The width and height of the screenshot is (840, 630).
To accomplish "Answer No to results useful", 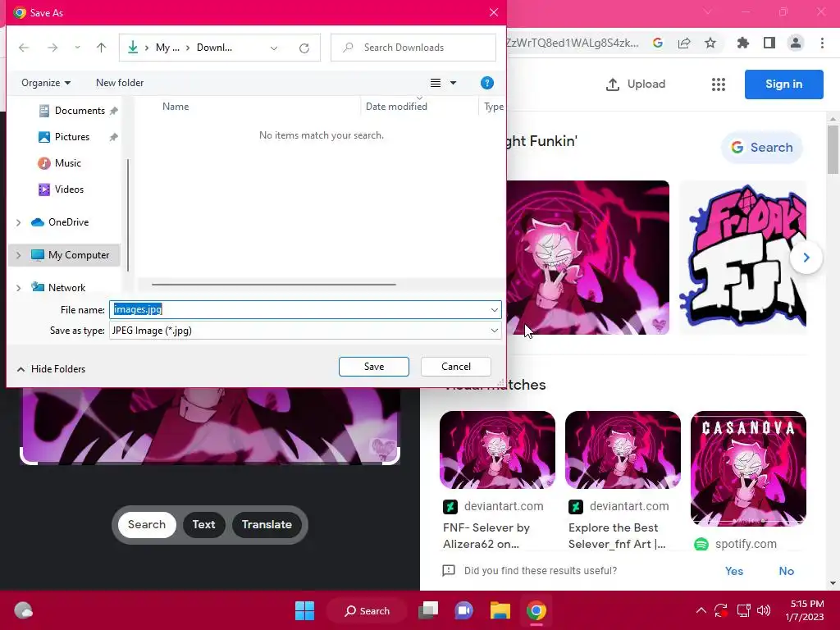I will (x=786, y=571).
